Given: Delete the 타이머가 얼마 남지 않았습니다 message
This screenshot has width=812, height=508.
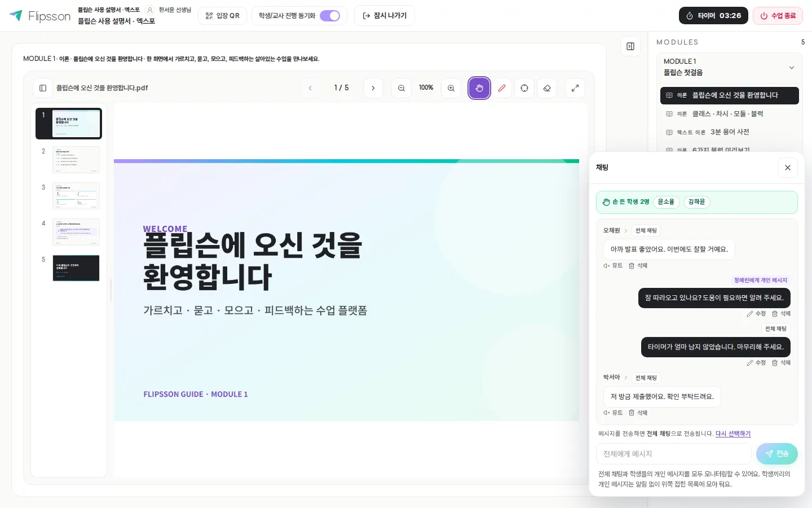Looking at the screenshot, I should (781, 363).
